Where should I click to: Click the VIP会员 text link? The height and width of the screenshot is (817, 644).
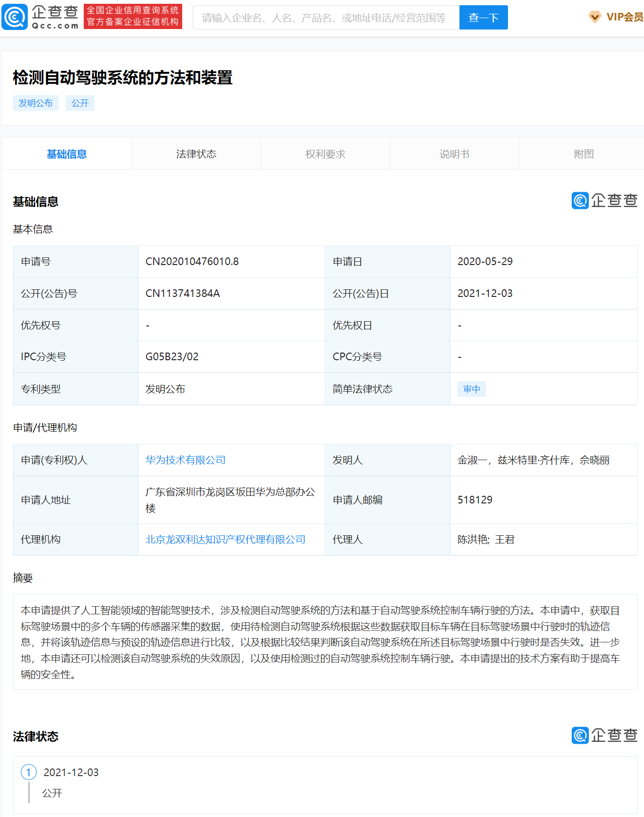[624, 17]
